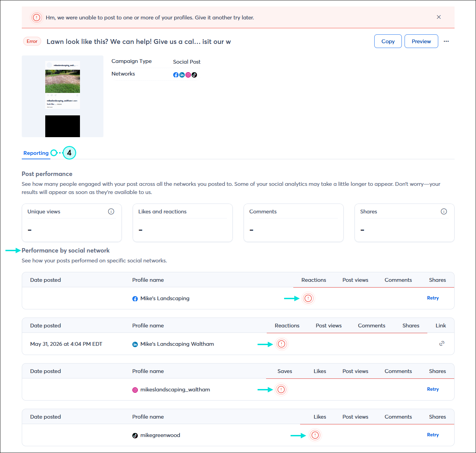
Task: Click the black video thumbnail below the post preview
Action: 63,126
